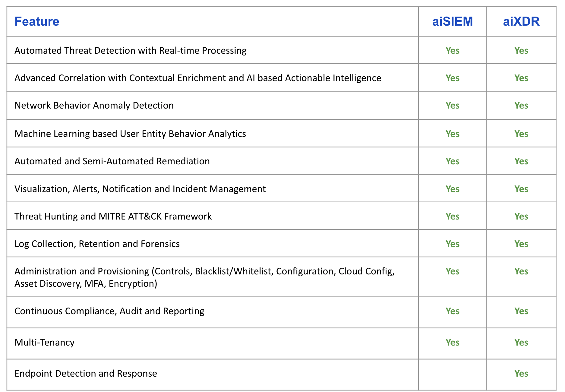Click the aiSIEM column header
The width and height of the screenshot is (565, 392).
coord(452,21)
